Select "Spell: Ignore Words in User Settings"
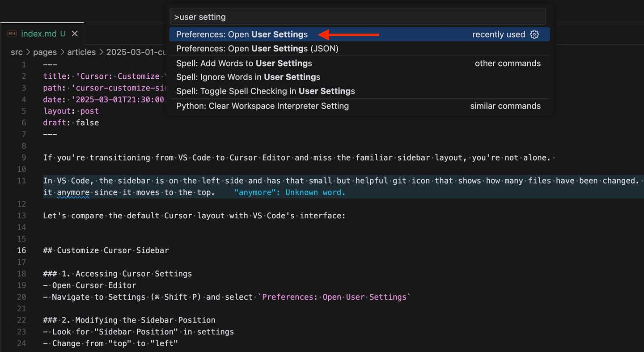The width and height of the screenshot is (644, 352). (248, 77)
